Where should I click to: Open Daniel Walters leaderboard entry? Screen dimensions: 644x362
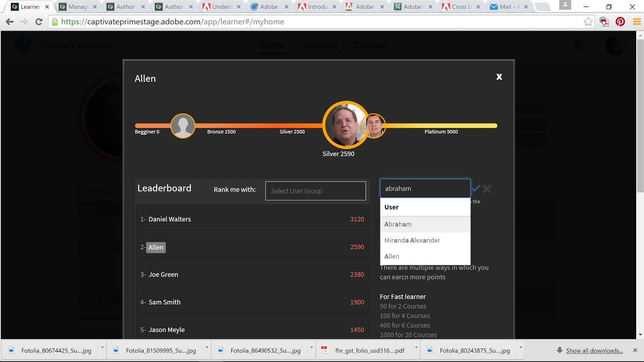(x=170, y=219)
